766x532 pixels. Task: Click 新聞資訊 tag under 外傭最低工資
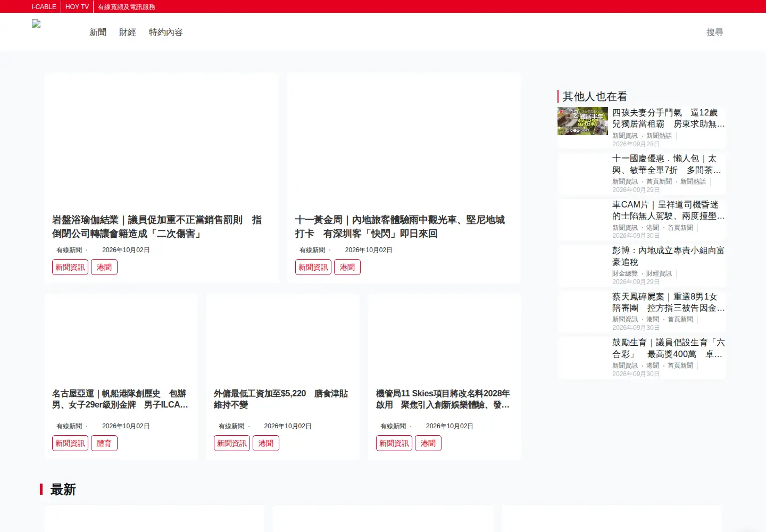[x=232, y=443]
